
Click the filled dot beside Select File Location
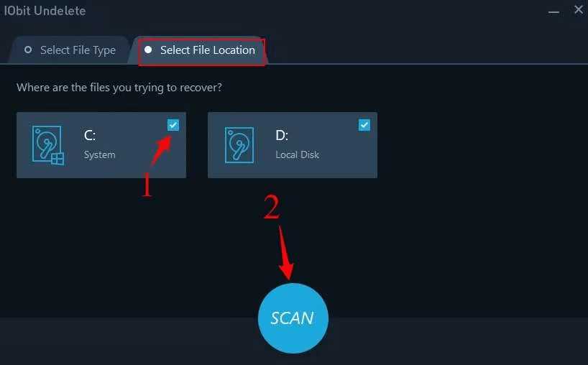[148, 50]
